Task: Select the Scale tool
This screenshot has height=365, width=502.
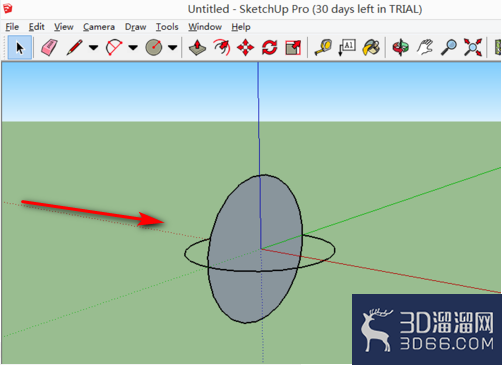Action: point(293,47)
